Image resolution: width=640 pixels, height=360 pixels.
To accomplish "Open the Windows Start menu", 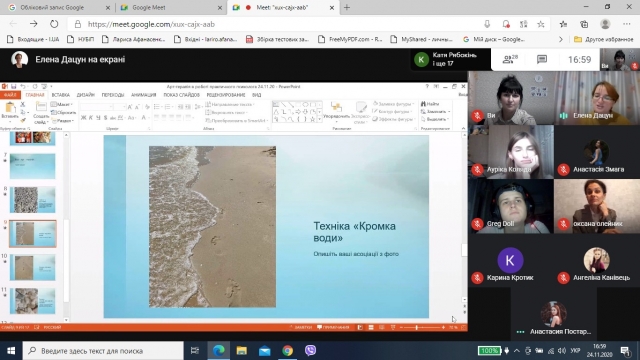I will 11,351.
